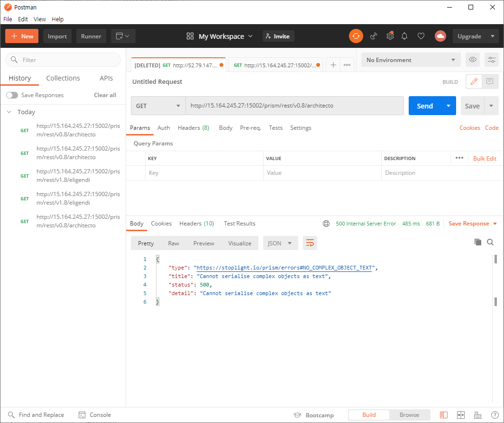Click the New button
Image resolution: width=504 pixels, height=423 pixels.
(22, 36)
